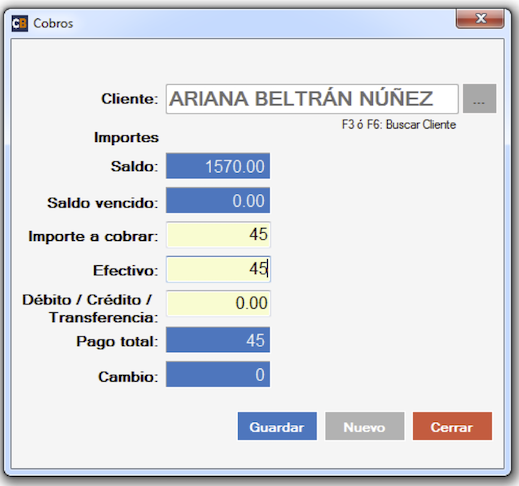Click the Cliente name field
This screenshot has width=519, height=486.
312,99
